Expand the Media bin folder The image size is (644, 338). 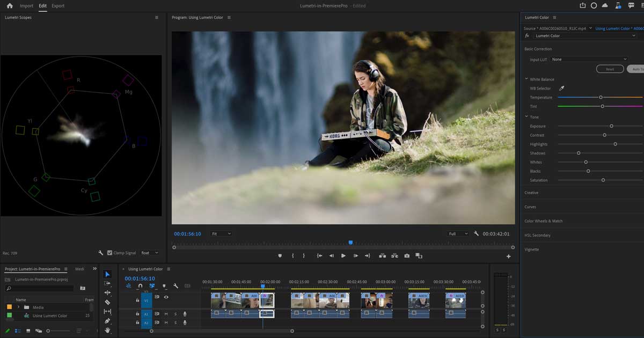coord(19,307)
